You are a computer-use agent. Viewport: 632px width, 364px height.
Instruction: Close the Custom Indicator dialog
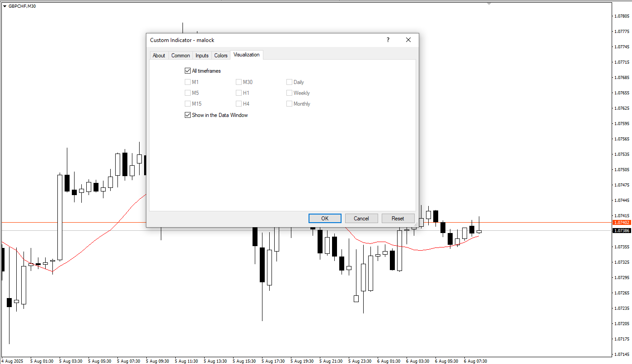click(x=408, y=40)
